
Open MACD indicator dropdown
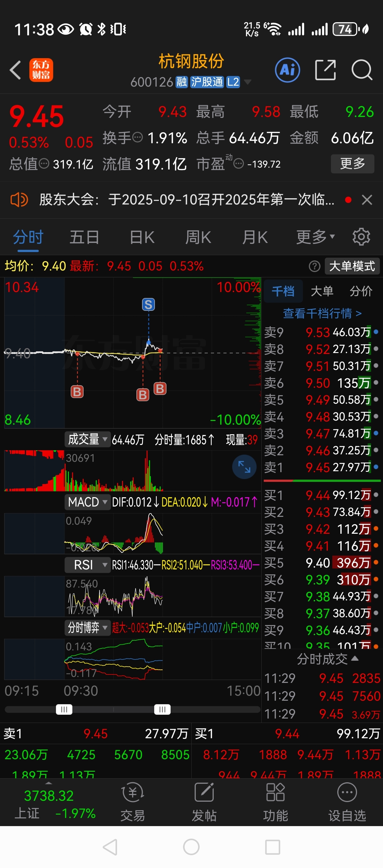[87, 502]
